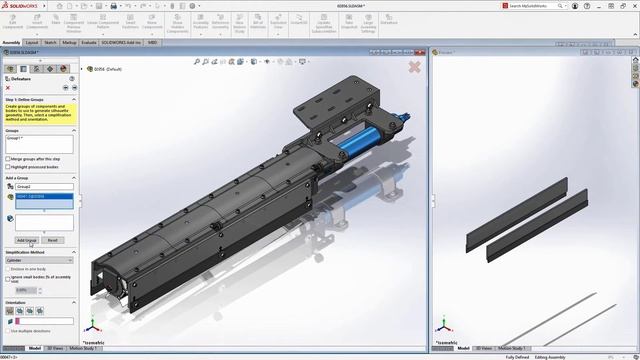This screenshot has width=640, height=360.
Task: Click the Undo icon in top toolbar
Action: [x=128, y=6]
